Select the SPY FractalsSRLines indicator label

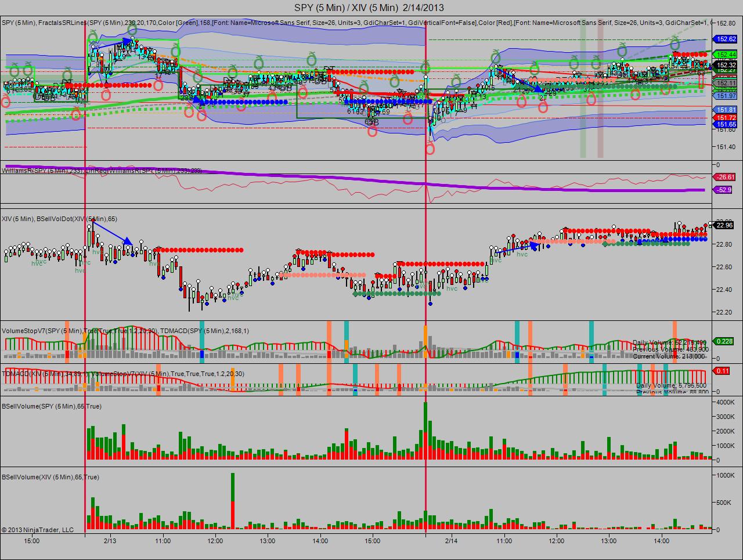(357, 23)
